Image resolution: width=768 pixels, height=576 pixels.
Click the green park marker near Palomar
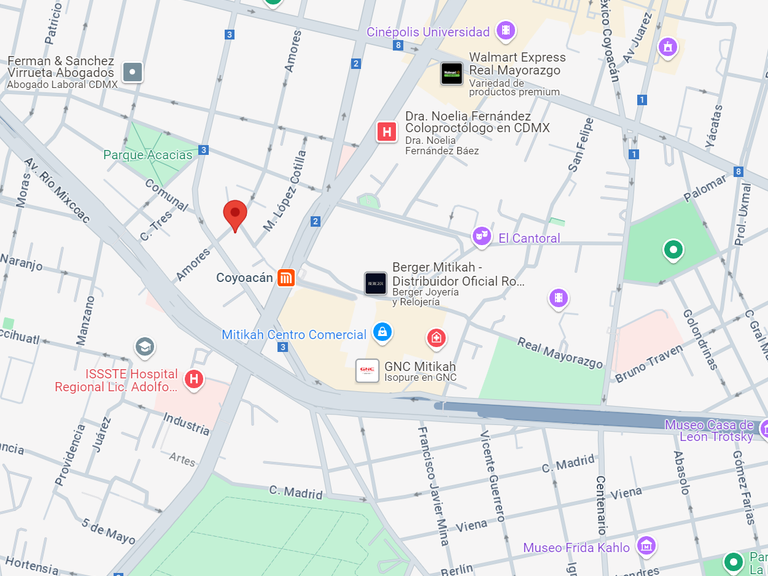point(673,250)
